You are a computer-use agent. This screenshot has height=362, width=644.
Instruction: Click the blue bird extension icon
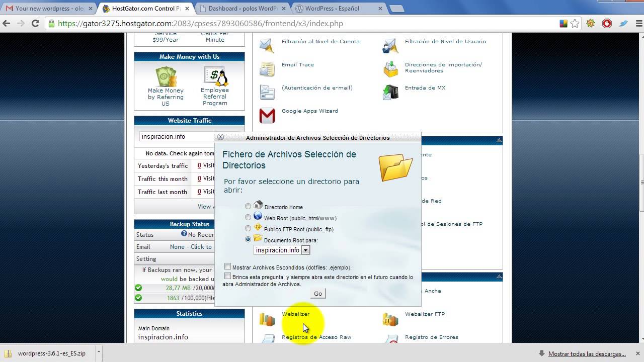pyautogui.click(x=623, y=23)
